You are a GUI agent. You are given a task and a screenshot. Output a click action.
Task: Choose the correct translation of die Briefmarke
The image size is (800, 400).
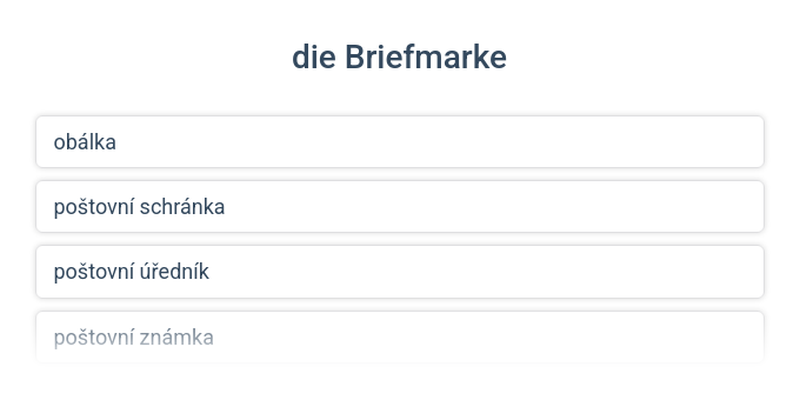[x=400, y=337]
